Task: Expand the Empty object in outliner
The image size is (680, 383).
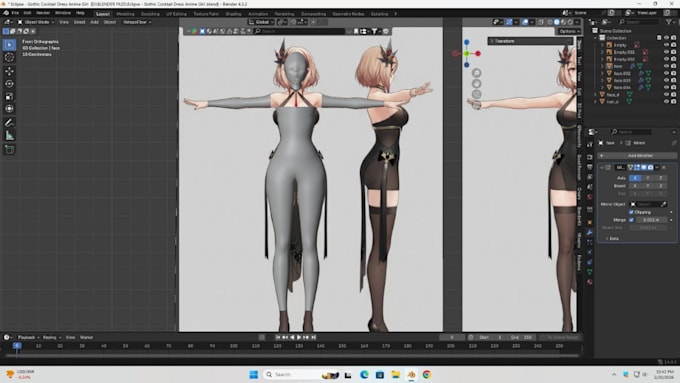Action: (x=602, y=45)
